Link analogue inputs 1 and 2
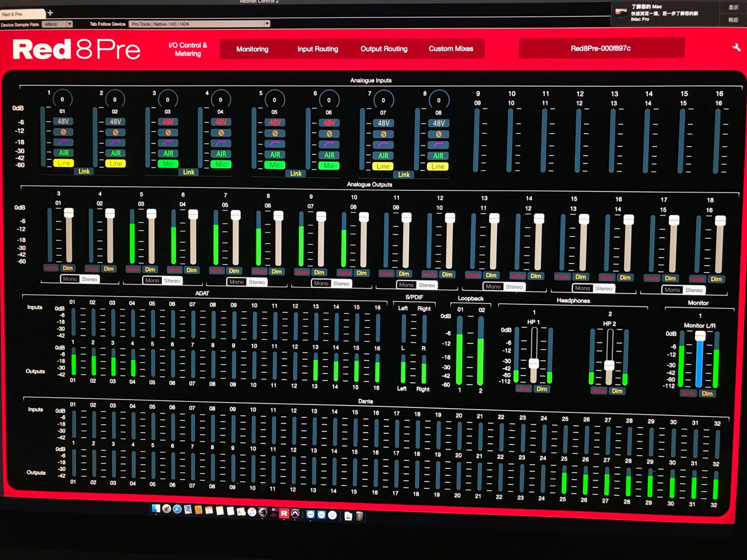The height and width of the screenshot is (560, 747). (84, 171)
